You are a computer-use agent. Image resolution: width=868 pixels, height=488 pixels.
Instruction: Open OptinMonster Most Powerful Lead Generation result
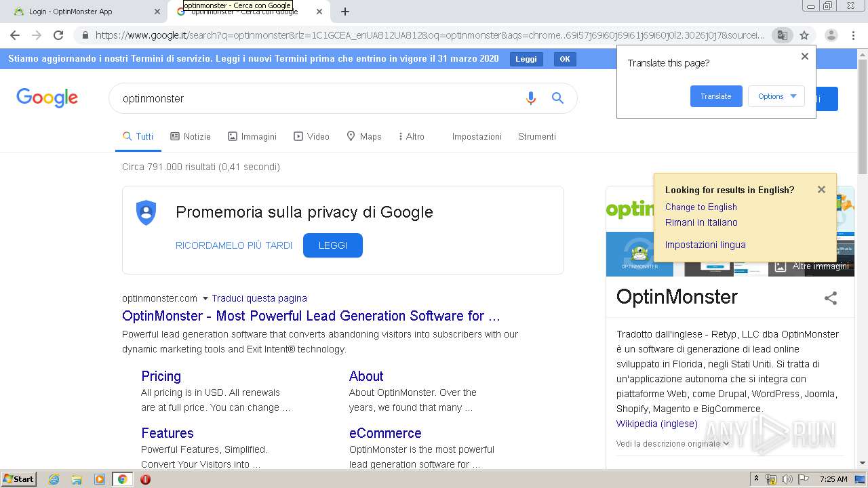point(311,316)
